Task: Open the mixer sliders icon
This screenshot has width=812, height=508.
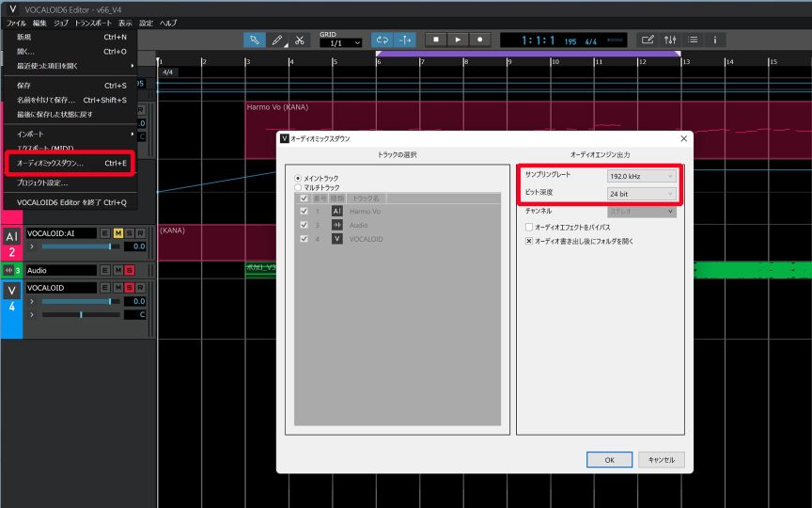Action: point(670,40)
